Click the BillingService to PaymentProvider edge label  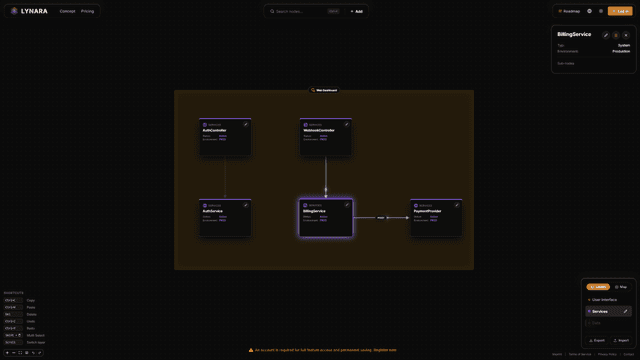381,218
